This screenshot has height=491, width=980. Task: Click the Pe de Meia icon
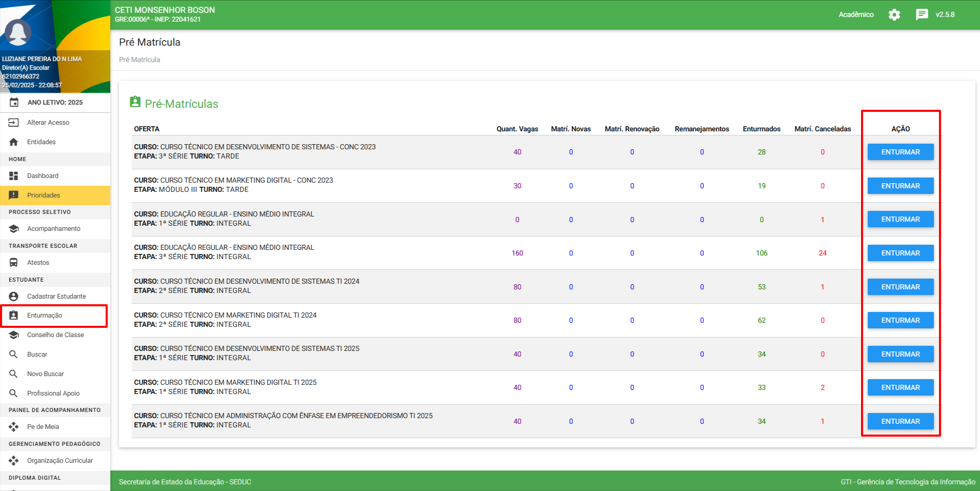tap(14, 427)
